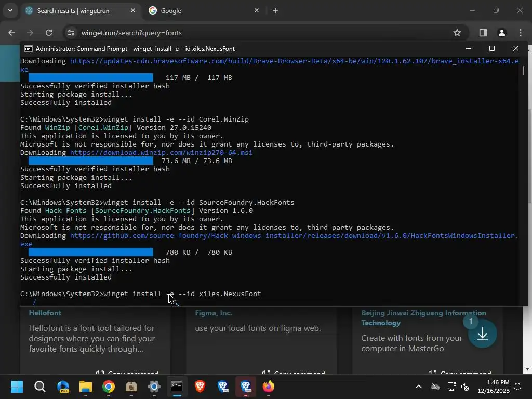Close the Google tab

(x=257, y=10)
